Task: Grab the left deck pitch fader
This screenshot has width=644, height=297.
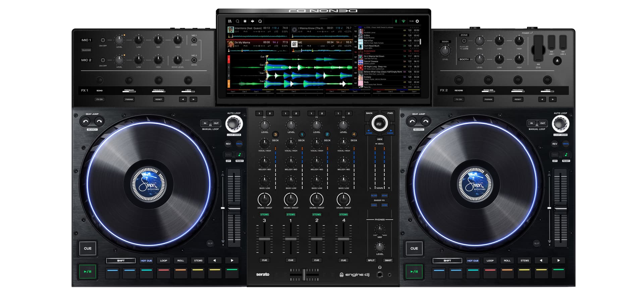Action: point(234,208)
